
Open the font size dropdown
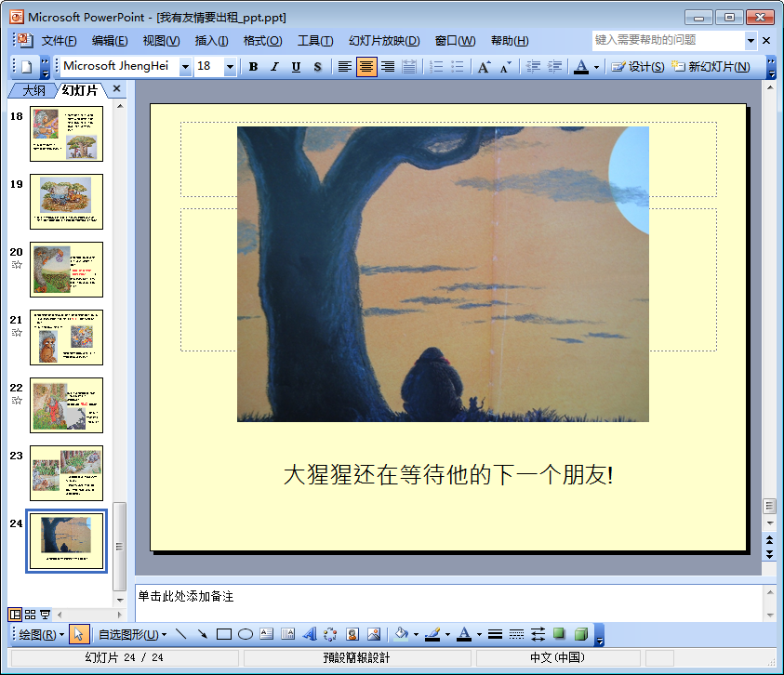[230, 67]
